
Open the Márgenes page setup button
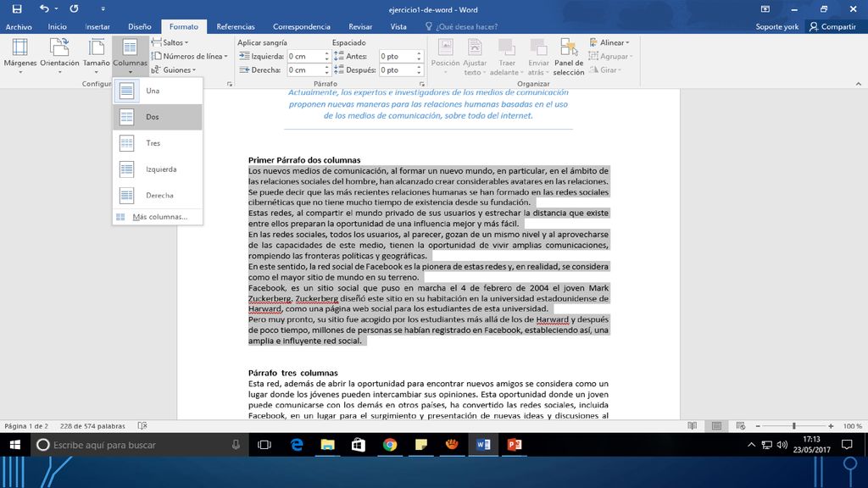click(x=20, y=56)
